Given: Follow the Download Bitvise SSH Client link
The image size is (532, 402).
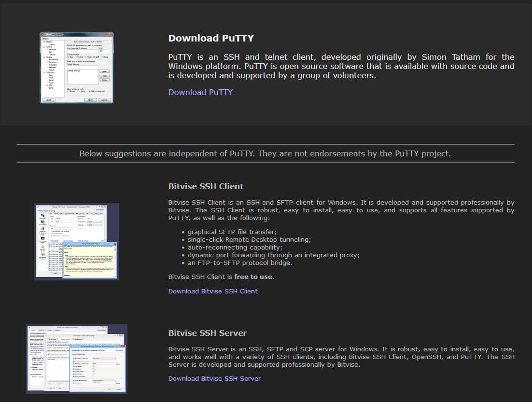Looking at the screenshot, I should pos(213,291).
